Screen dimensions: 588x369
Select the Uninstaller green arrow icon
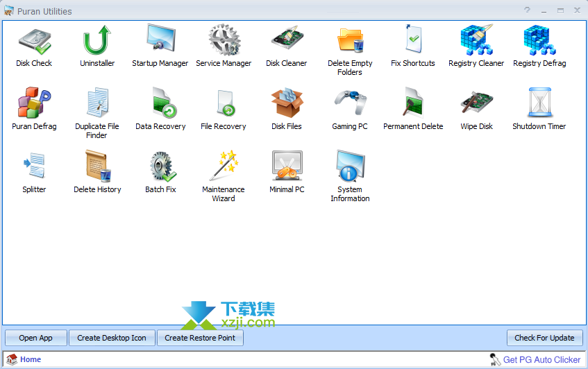[97, 40]
